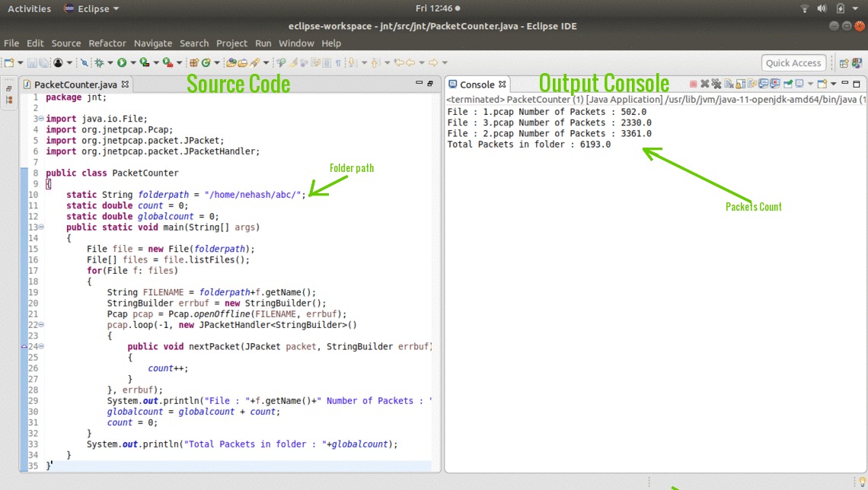
Task: Click the New Java Class icon
Action: click(x=206, y=63)
